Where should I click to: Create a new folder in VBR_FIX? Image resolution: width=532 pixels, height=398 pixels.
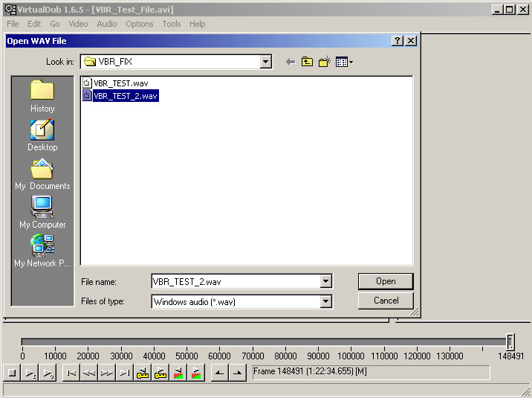pos(325,62)
